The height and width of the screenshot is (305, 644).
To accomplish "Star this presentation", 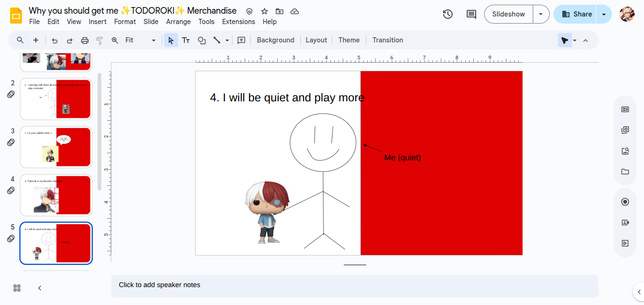I will click(264, 11).
